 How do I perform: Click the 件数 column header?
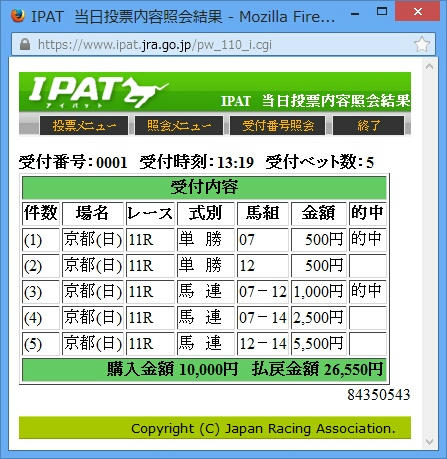pos(41,213)
